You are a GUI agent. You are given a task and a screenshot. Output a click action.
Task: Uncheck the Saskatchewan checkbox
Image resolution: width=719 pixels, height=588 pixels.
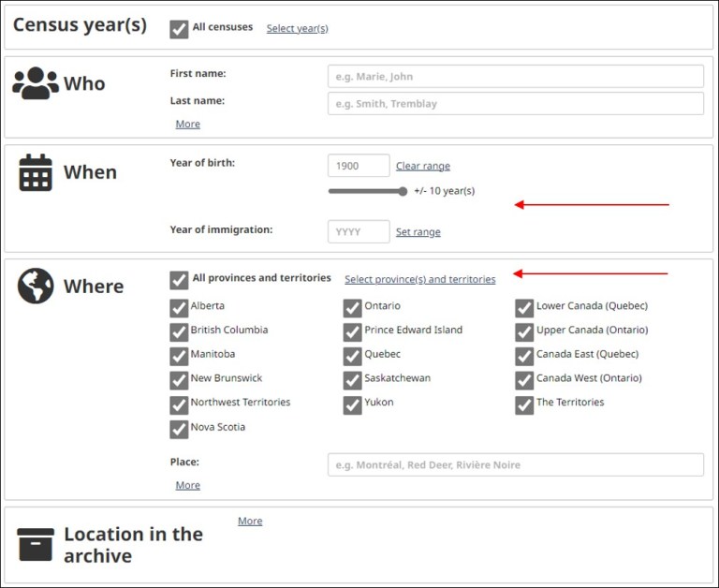[352, 381]
